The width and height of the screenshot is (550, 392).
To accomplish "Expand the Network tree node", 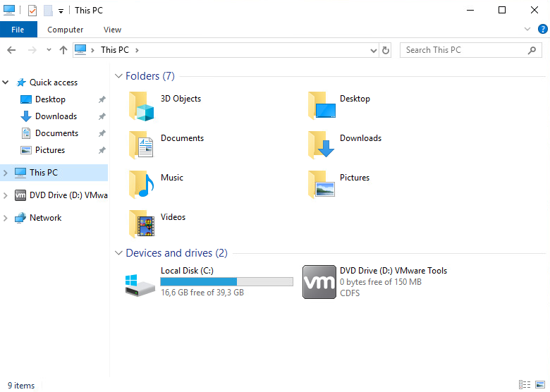I will [5, 218].
